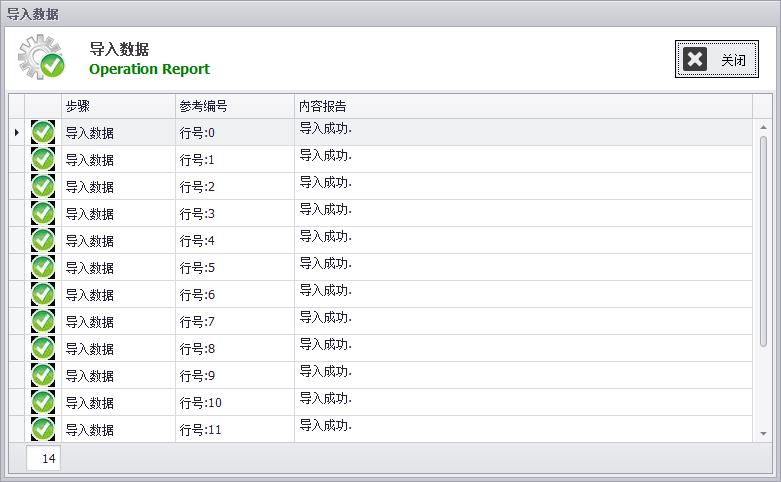The width and height of the screenshot is (781, 482).
Task: Click the gear with checkmark report icon
Action: coord(41,57)
